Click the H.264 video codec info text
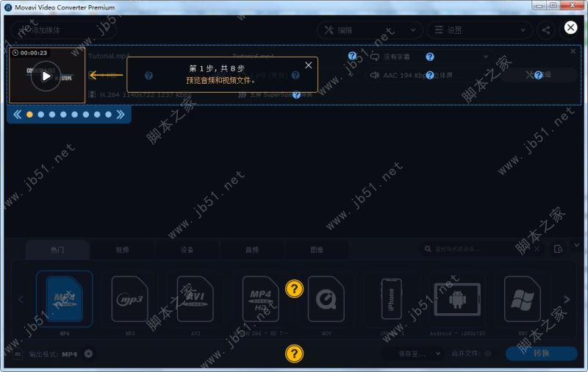Screen dimensions: 588x372 [146, 95]
